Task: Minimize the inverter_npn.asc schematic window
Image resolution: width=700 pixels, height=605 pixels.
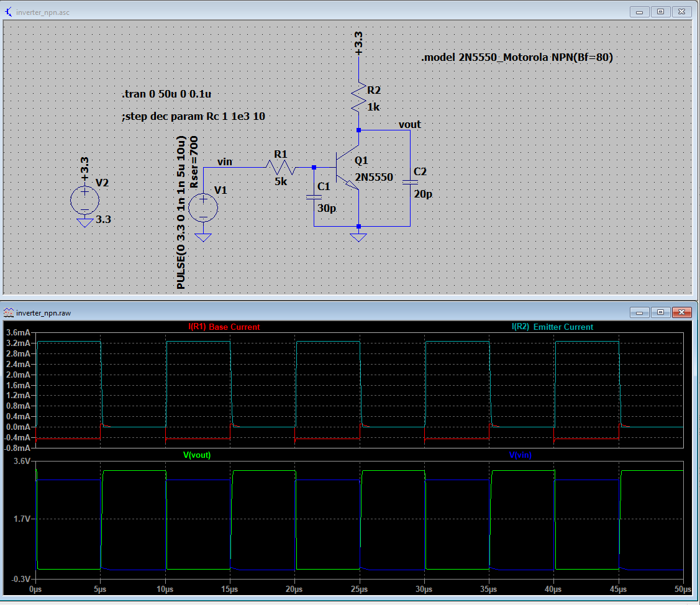Action: coord(639,12)
